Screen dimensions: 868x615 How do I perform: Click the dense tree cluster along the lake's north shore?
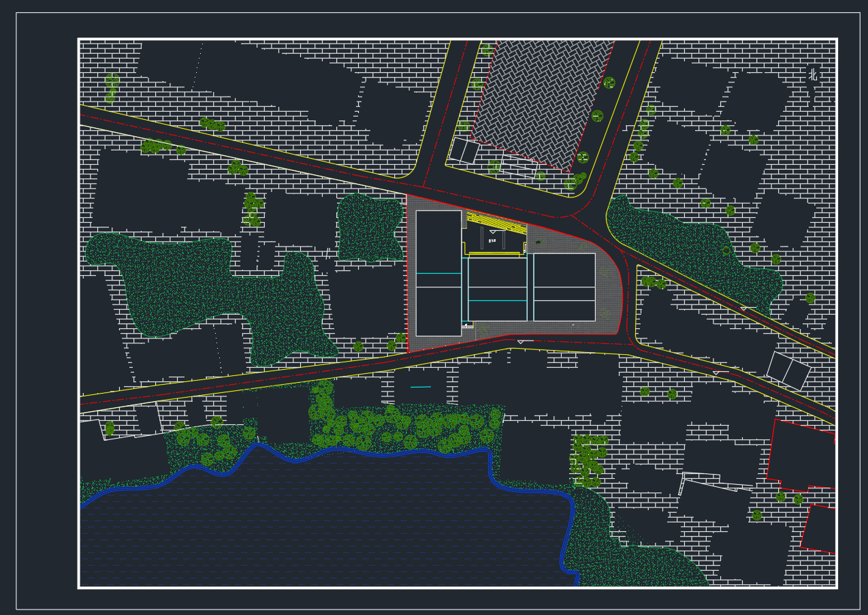[x=402, y=428]
